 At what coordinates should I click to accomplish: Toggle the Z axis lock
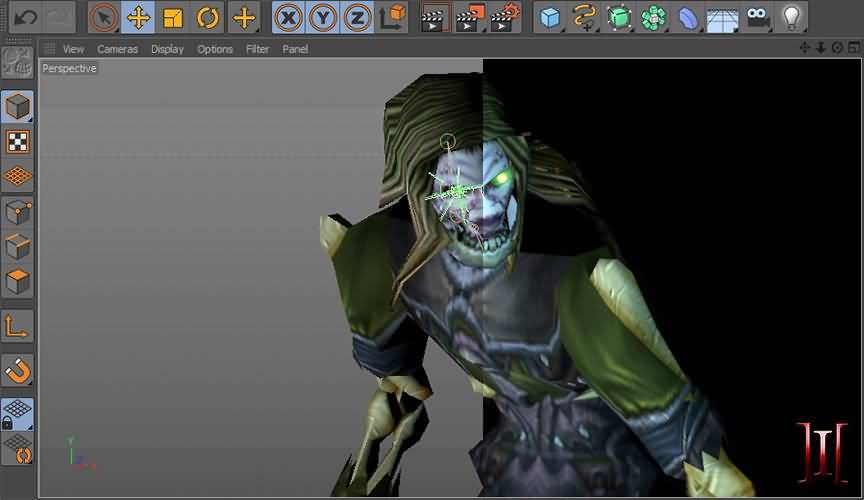coord(357,18)
